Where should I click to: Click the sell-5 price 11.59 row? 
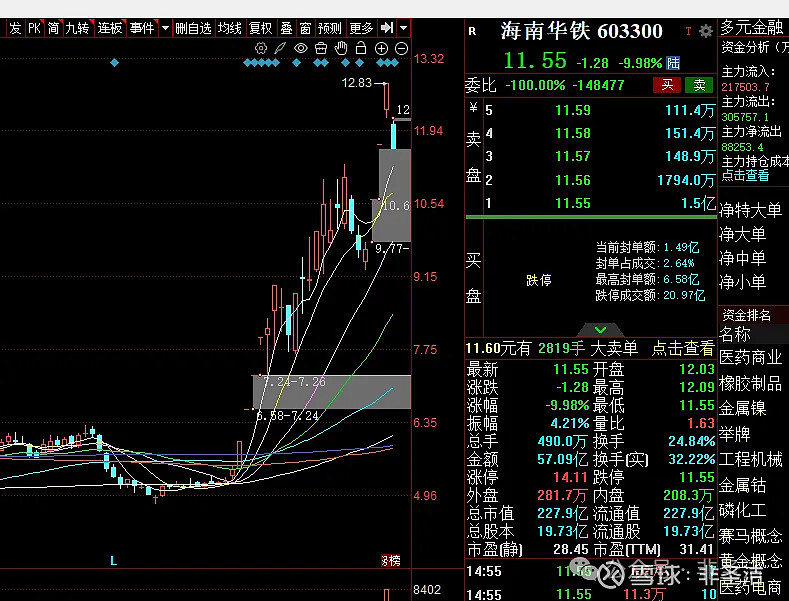coord(599,110)
